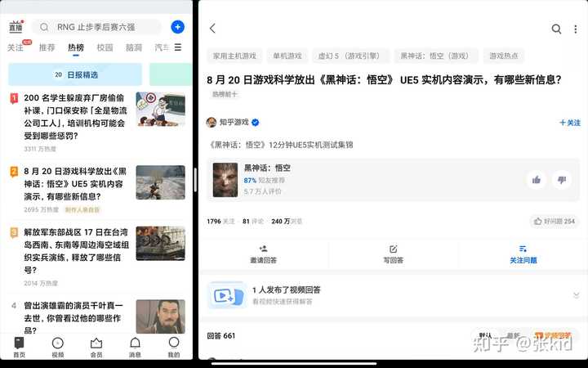Click the 游戏热点 topic tag
The width and height of the screenshot is (588, 368).
(x=504, y=56)
